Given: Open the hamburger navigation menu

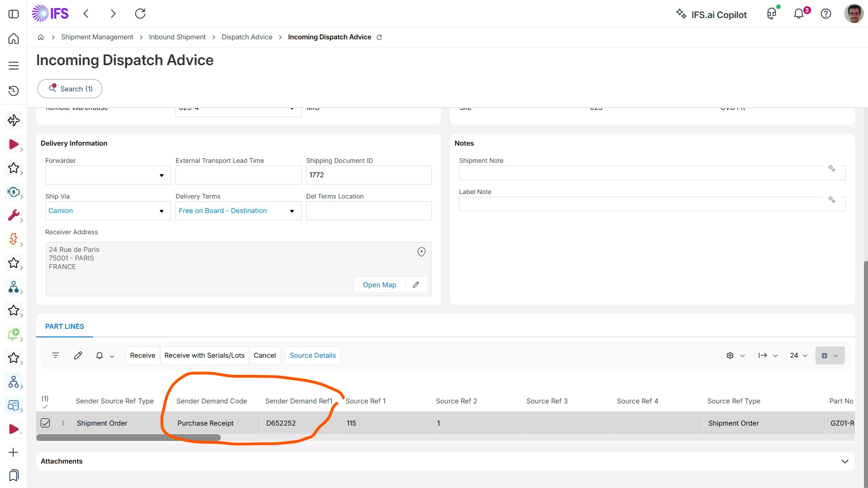Looking at the screenshot, I should (14, 66).
